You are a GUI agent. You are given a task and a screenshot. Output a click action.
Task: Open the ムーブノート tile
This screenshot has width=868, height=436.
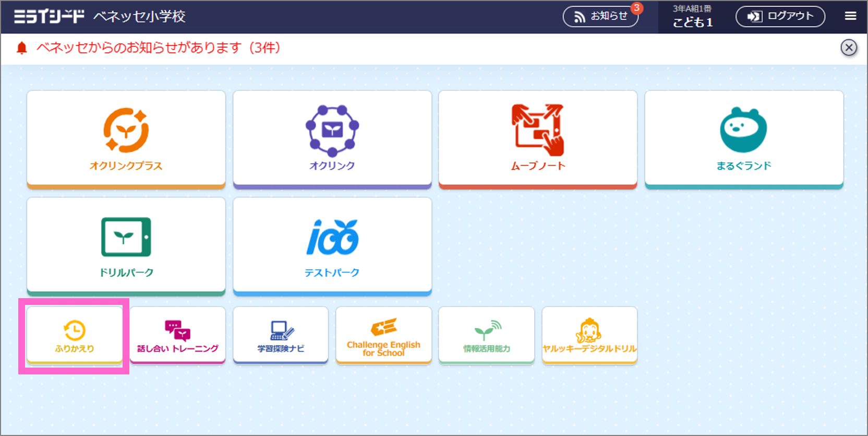tap(538, 139)
